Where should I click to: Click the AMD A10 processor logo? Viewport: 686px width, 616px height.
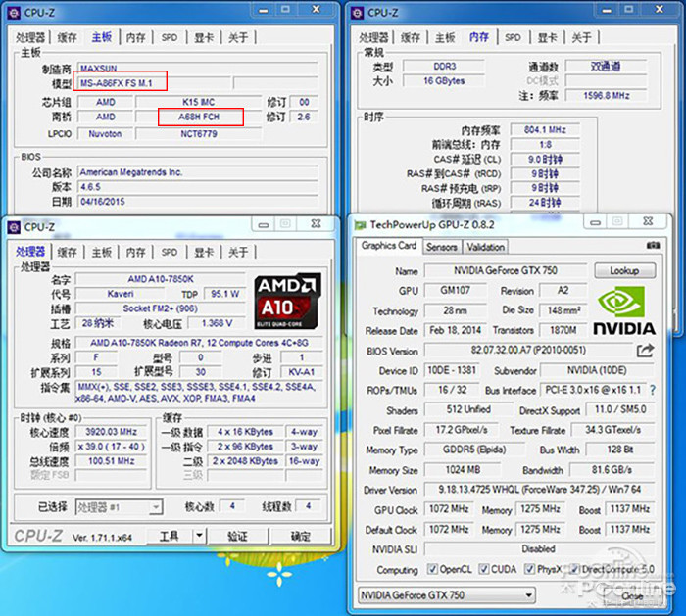click(x=287, y=301)
